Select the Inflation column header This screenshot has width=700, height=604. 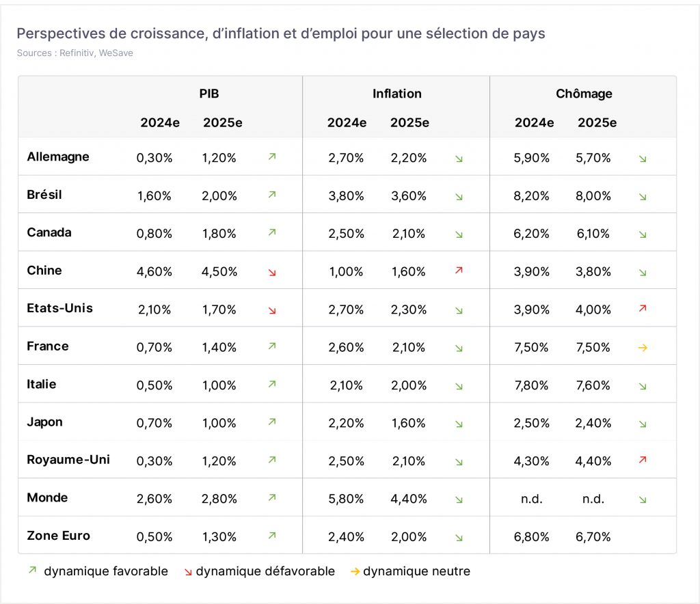point(397,94)
